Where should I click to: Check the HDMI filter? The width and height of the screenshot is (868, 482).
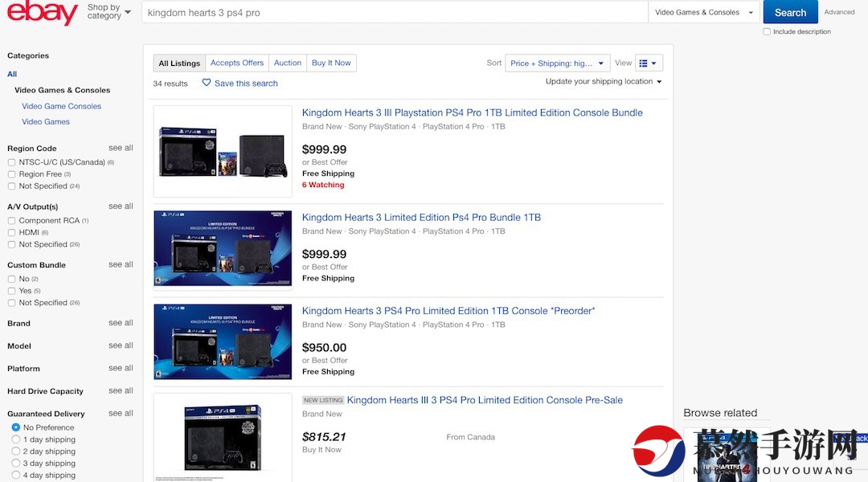tap(11, 232)
